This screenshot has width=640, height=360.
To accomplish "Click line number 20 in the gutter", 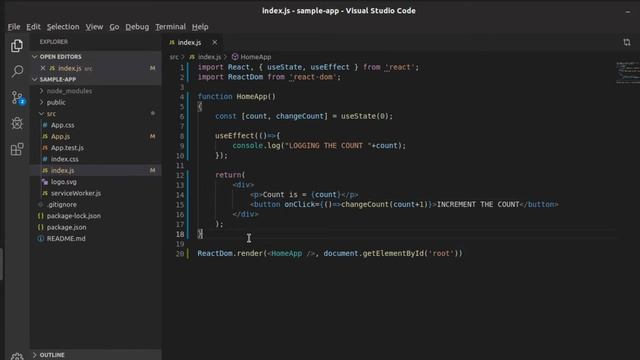I will pos(180,253).
